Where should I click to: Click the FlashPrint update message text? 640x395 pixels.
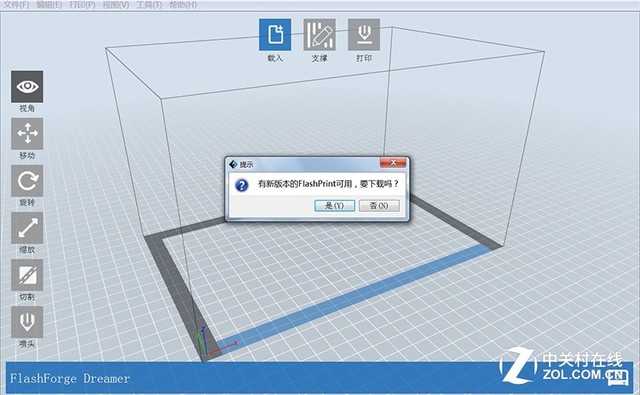click(x=328, y=184)
